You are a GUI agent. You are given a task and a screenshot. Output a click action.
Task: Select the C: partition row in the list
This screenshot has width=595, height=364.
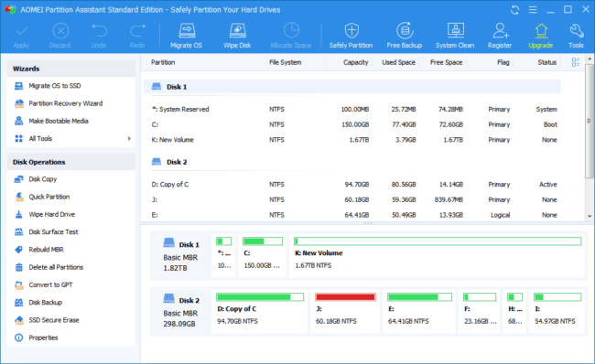(352, 124)
